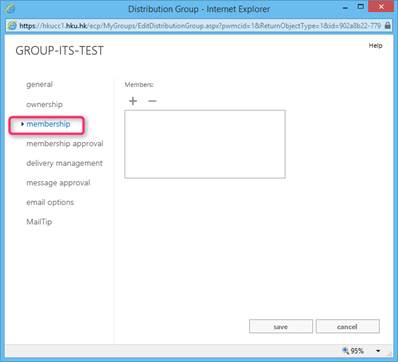Open the membership approval section
Screen dimensions: 398x362
65,144
